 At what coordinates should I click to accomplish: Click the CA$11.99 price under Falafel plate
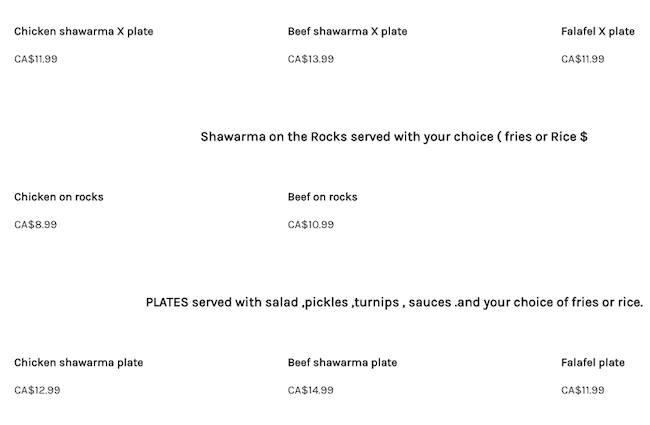click(582, 391)
